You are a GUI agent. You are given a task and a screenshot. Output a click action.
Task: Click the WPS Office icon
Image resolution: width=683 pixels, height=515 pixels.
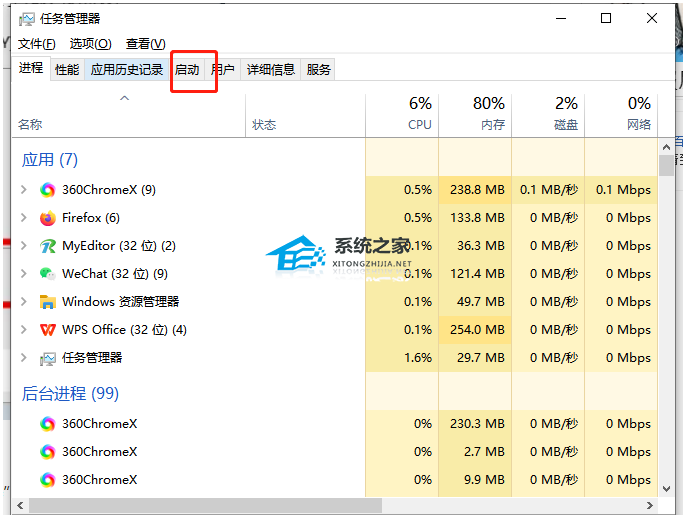click(47, 330)
